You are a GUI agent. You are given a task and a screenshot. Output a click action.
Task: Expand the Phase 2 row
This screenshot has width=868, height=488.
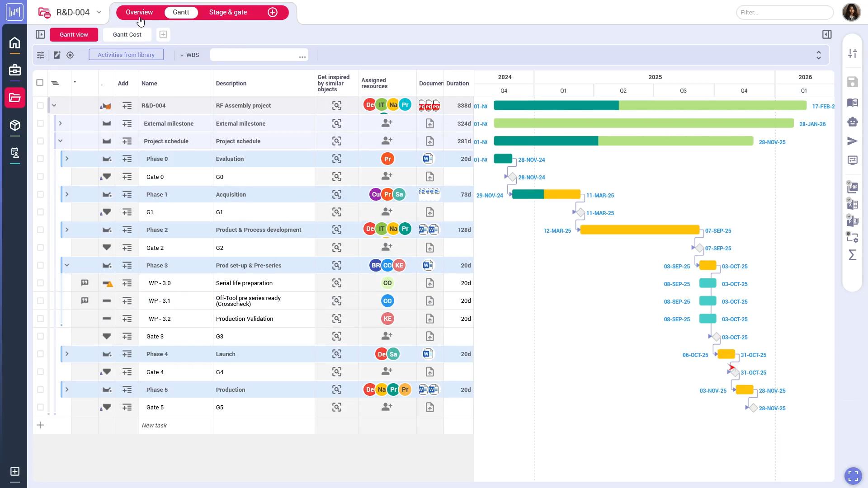(67, 230)
